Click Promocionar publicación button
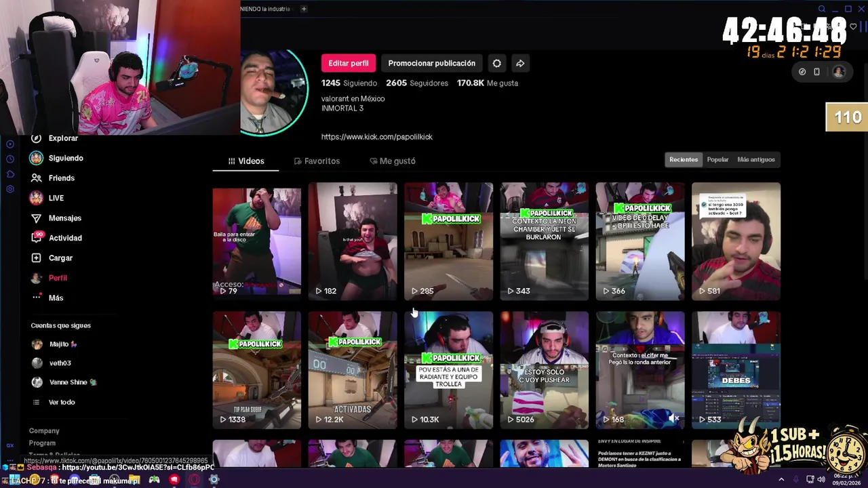Image resolution: width=868 pixels, height=488 pixels. pyautogui.click(x=431, y=63)
